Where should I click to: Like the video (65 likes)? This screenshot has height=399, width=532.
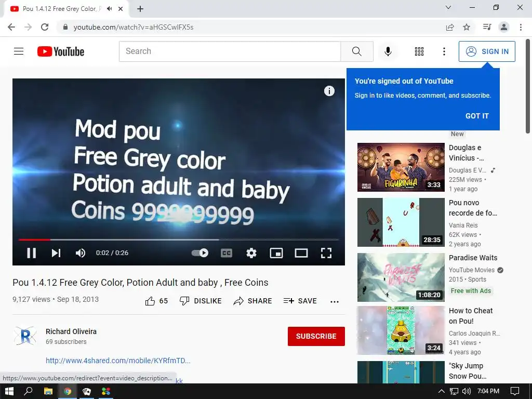pos(156,301)
